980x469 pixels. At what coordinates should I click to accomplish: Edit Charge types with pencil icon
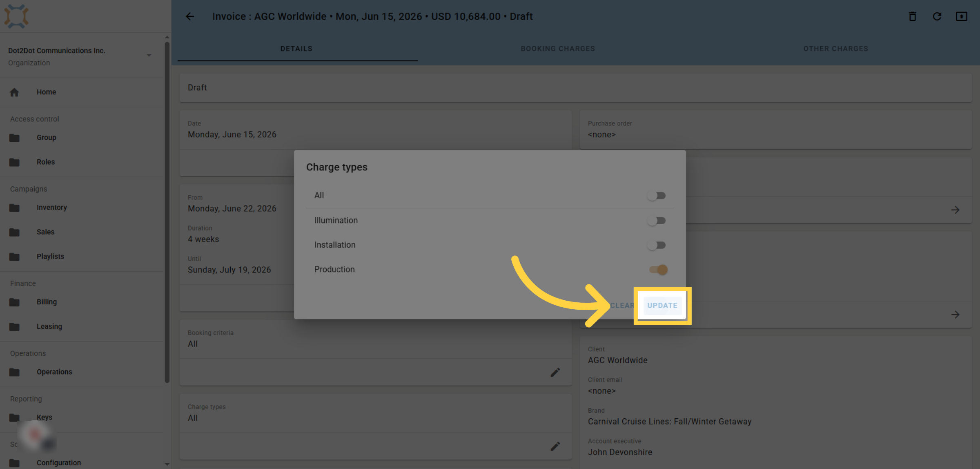[x=555, y=446]
